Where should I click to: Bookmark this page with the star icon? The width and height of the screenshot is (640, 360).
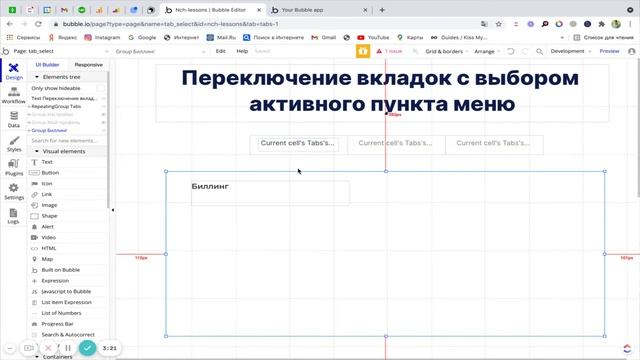pyautogui.click(x=498, y=24)
